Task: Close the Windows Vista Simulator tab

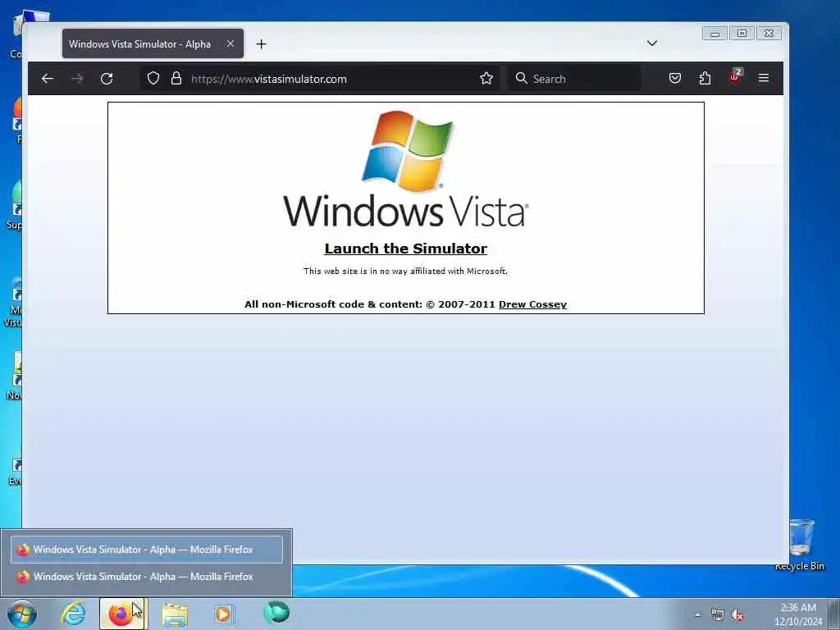Action: tap(231, 44)
